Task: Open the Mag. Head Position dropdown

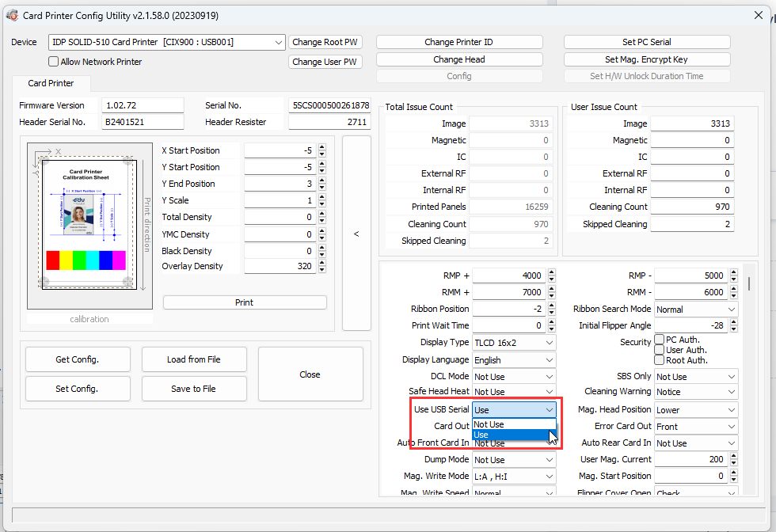Action: coord(696,410)
